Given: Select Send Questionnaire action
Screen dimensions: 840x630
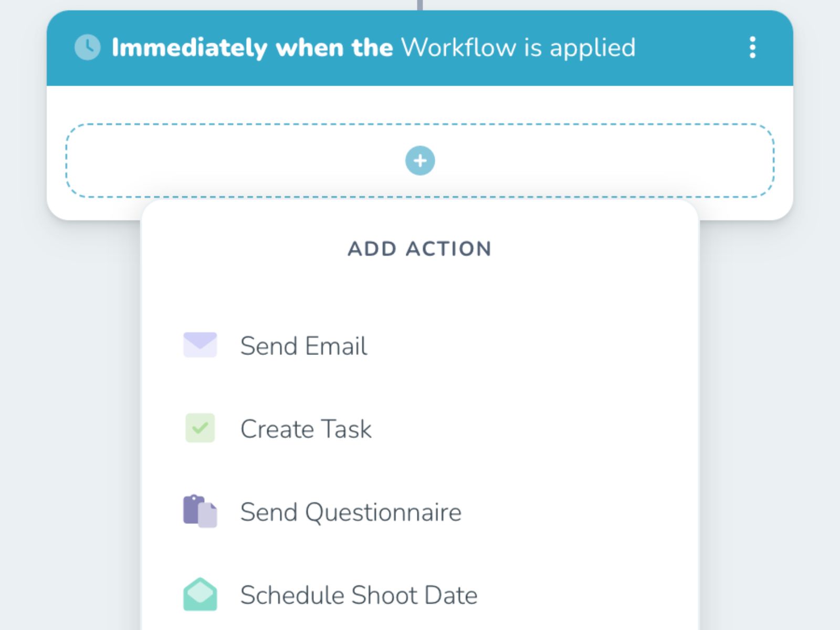Looking at the screenshot, I should [350, 512].
